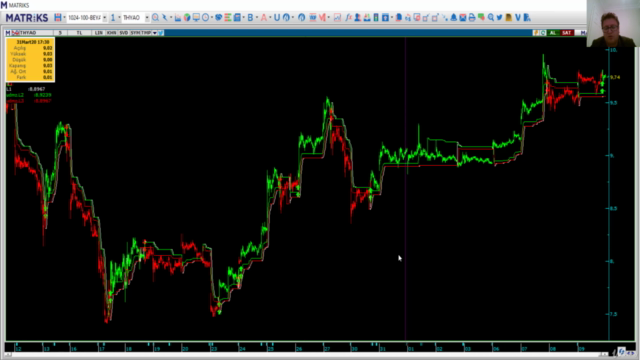Click the pie chart icon
The width and height of the screenshot is (640, 360).
pos(187,18)
